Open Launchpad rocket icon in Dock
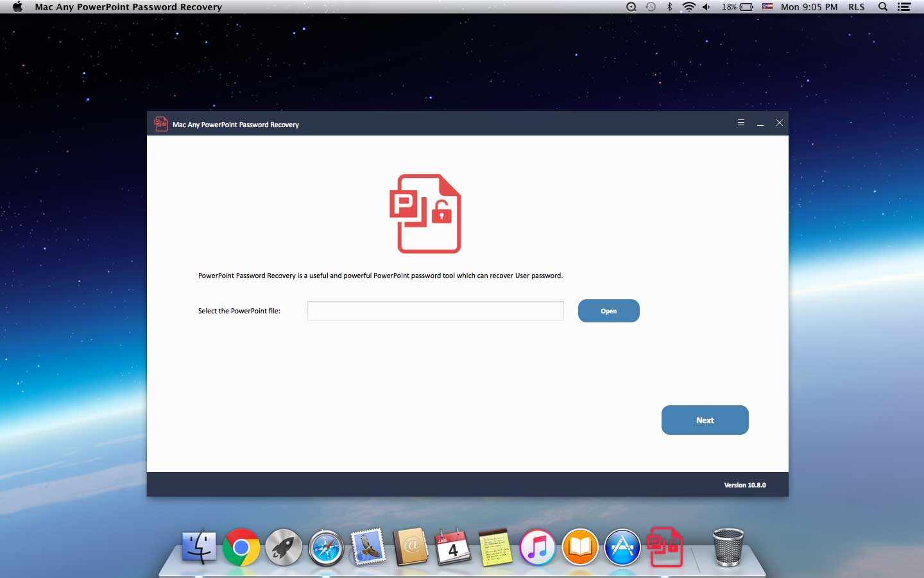924x578 pixels. click(284, 547)
